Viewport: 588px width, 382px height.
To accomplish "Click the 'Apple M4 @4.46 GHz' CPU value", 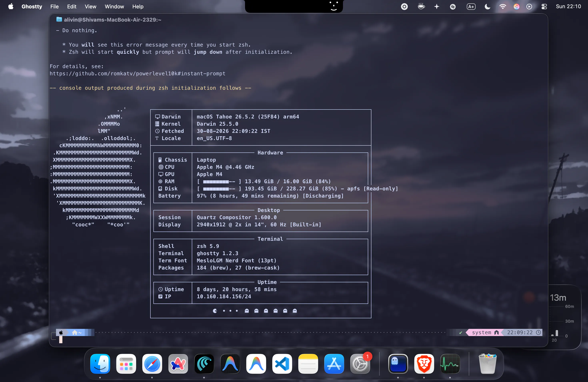I will click(225, 167).
